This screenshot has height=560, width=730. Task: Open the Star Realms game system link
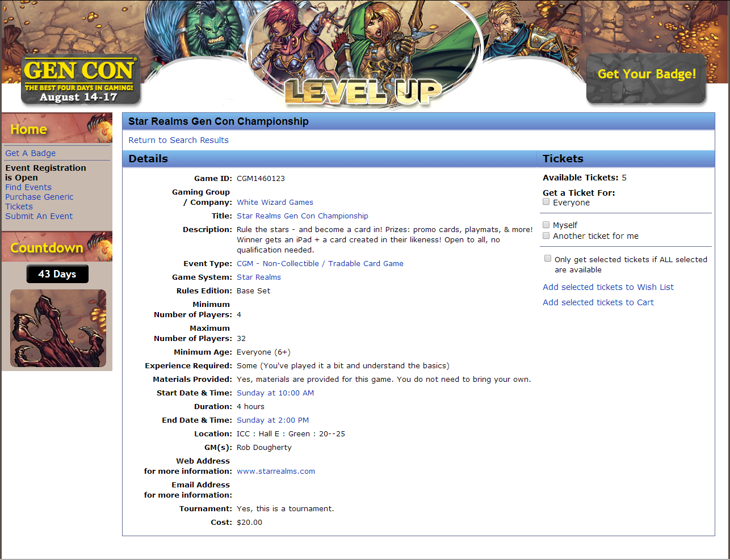pos(259,277)
